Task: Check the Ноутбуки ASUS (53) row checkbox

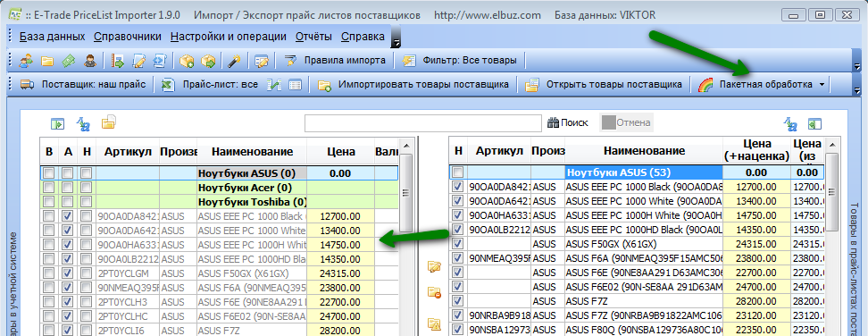Action: coord(458,172)
